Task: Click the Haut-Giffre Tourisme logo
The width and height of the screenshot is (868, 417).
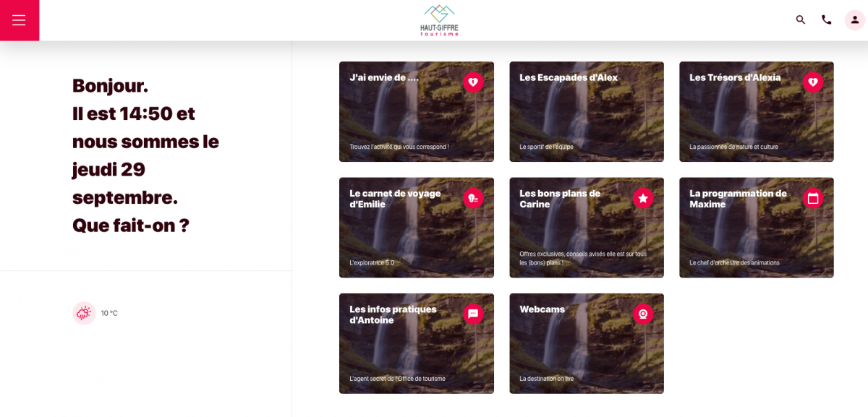Action: pyautogui.click(x=439, y=20)
